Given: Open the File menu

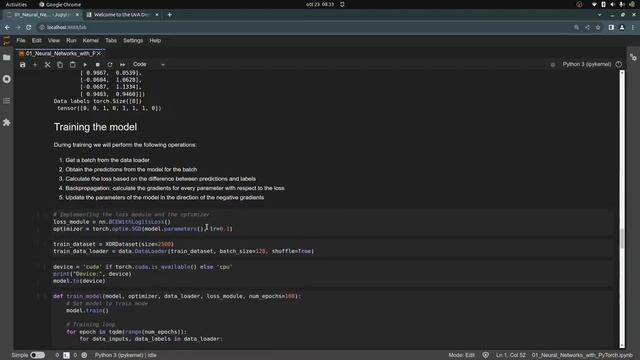Looking at the screenshot, I should (x=21, y=40).
